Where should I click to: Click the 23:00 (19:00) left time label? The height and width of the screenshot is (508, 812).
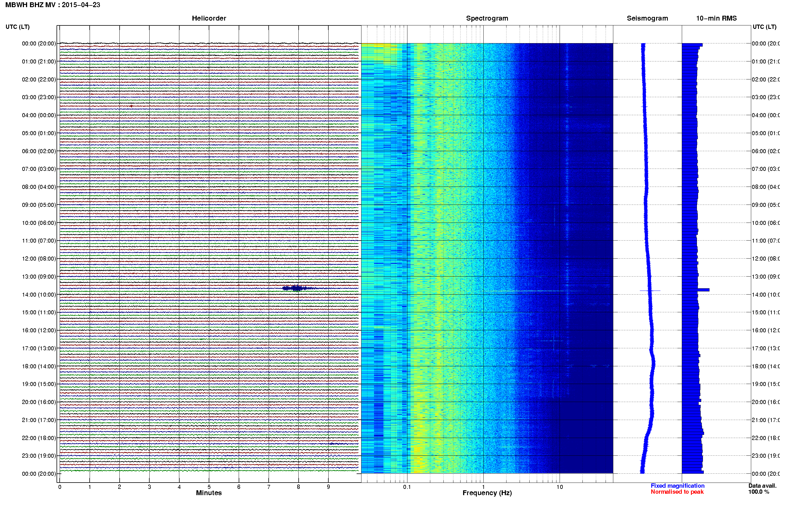tap(39, 456)
